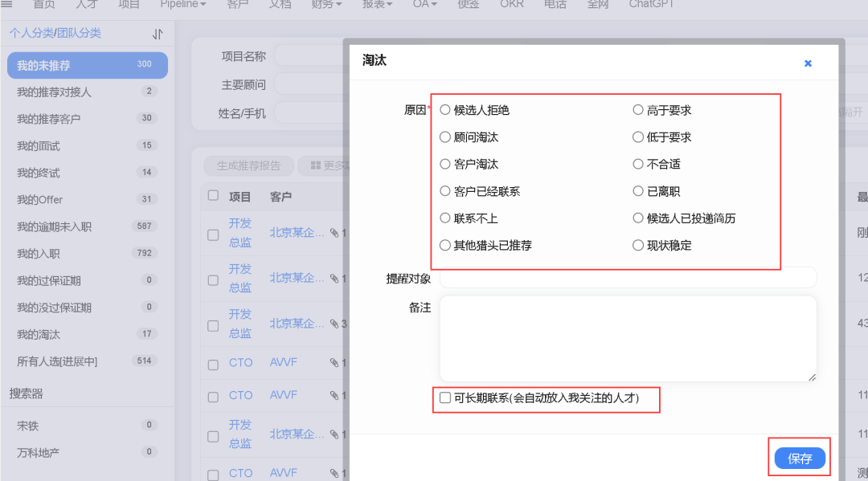Close the 淘汰 dialog
868x481 pixels.
808,63
